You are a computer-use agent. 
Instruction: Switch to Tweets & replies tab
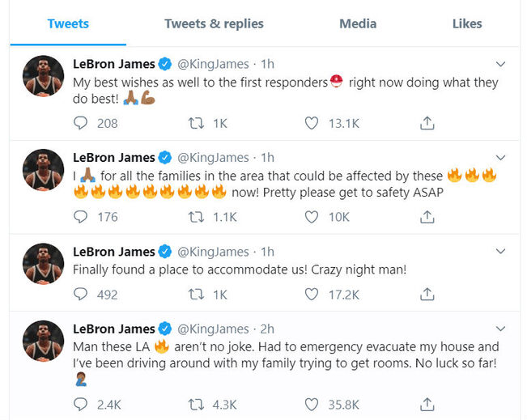click(x=214, y=23)
